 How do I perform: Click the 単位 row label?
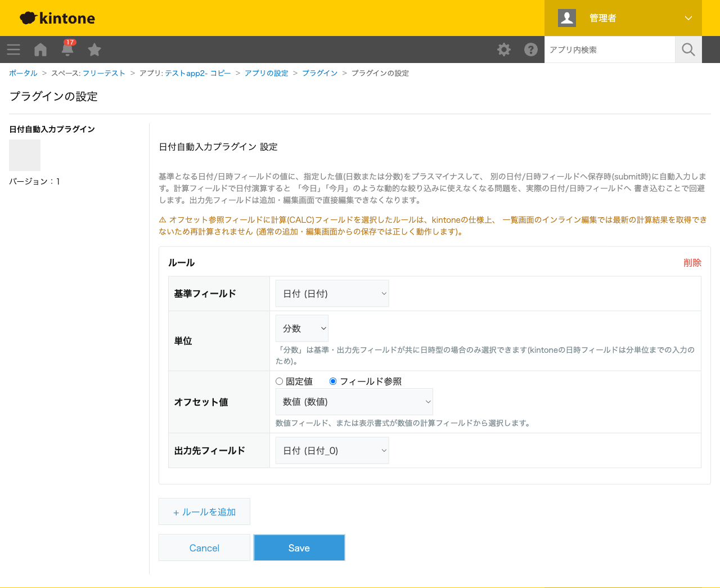[183, 341]
